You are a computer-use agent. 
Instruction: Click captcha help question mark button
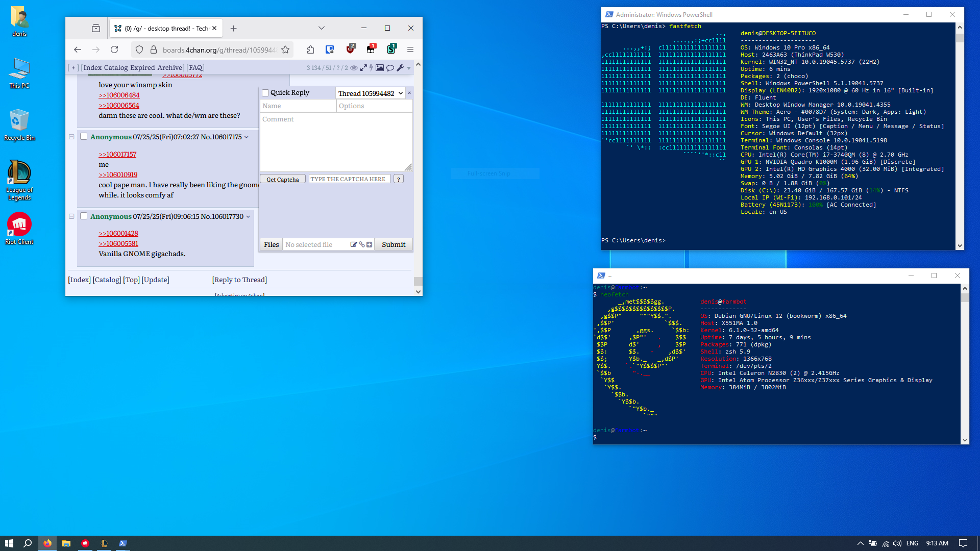[399, 179]
